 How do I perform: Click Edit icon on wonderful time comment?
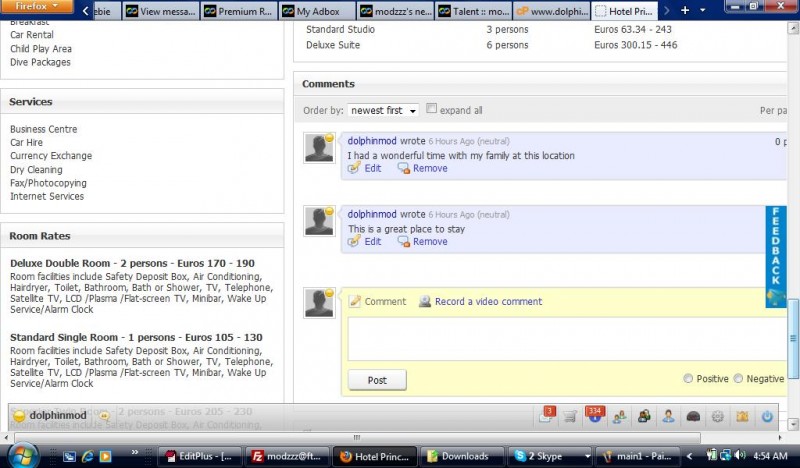click(354, 168)
